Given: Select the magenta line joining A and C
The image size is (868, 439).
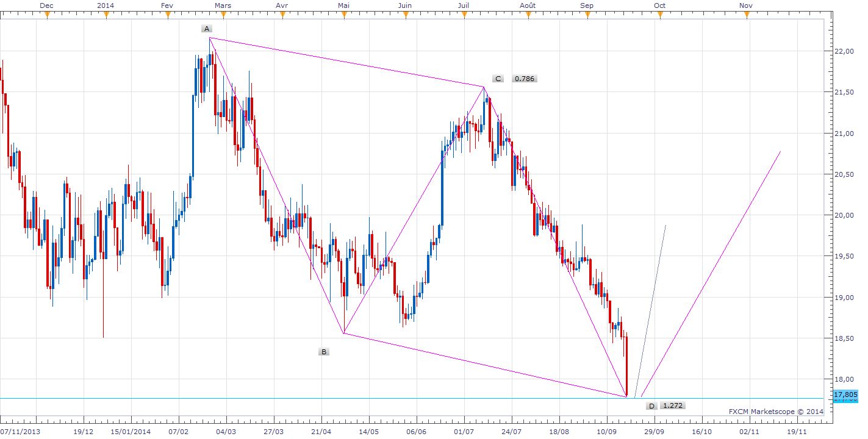Looking at the screenshot, I should (347, 62).
